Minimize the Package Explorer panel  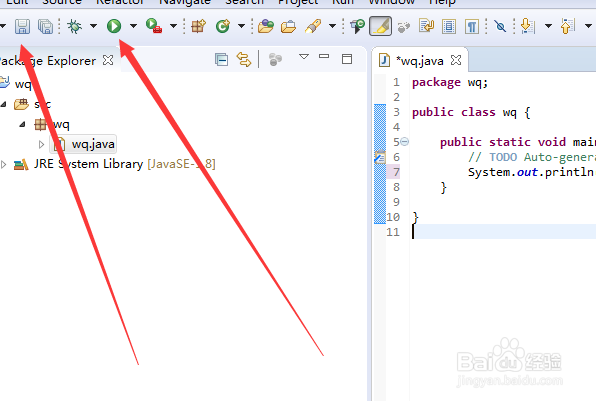click(324, 56)
